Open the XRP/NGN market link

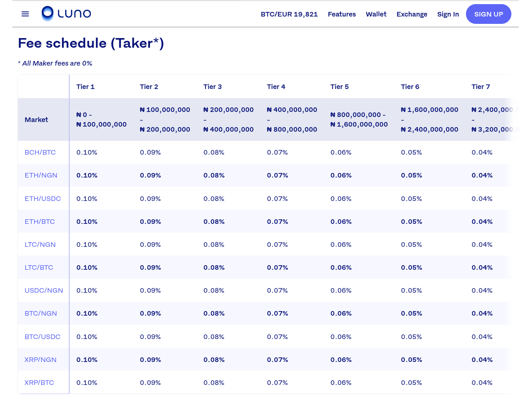coord(40,360)
